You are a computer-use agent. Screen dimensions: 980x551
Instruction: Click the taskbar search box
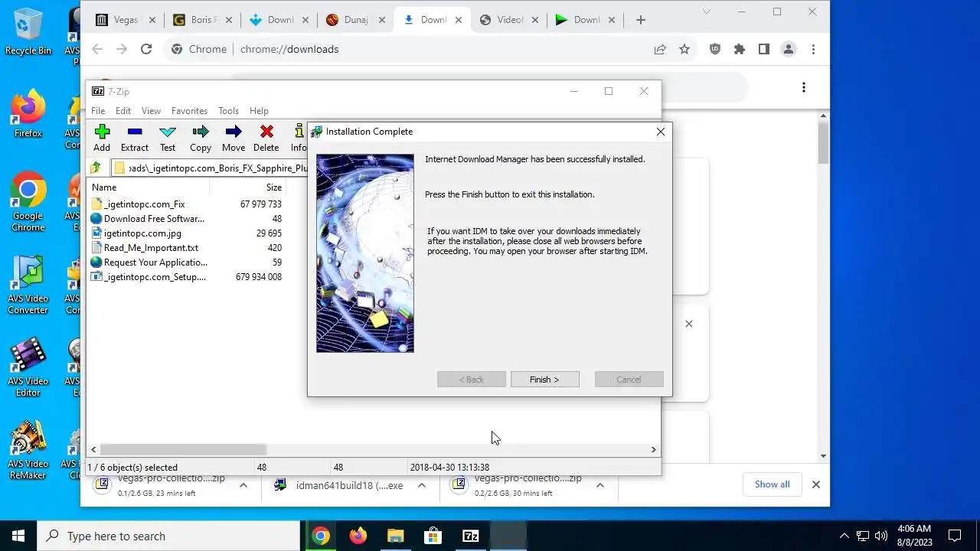tap(168, 536)
